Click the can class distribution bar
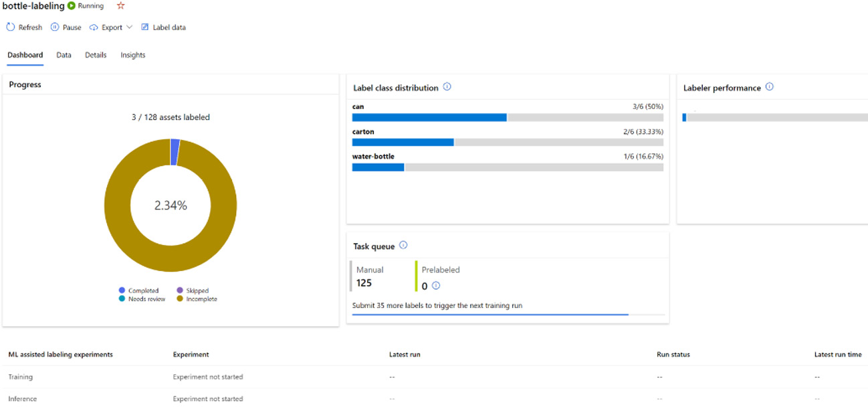 (x=508, y=117)
